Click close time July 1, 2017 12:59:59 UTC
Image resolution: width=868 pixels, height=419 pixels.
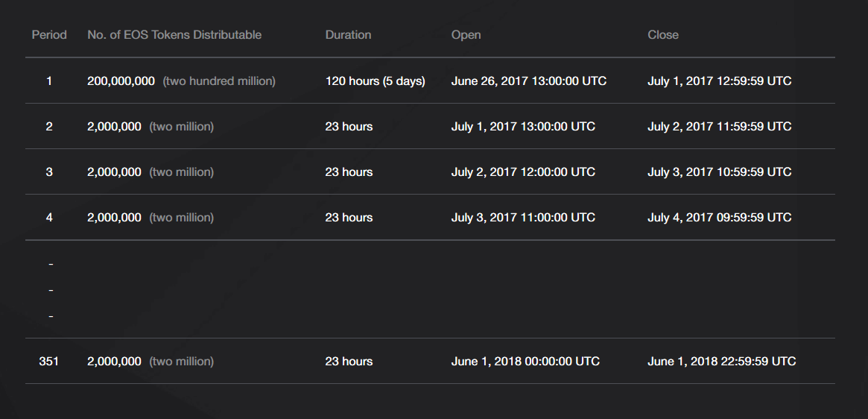click(x=720, y=81)
